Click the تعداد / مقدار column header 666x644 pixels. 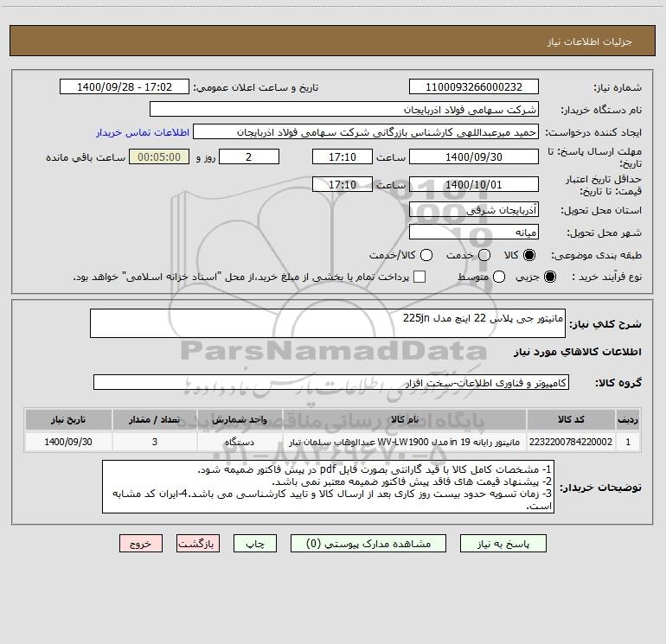[155, 419]
